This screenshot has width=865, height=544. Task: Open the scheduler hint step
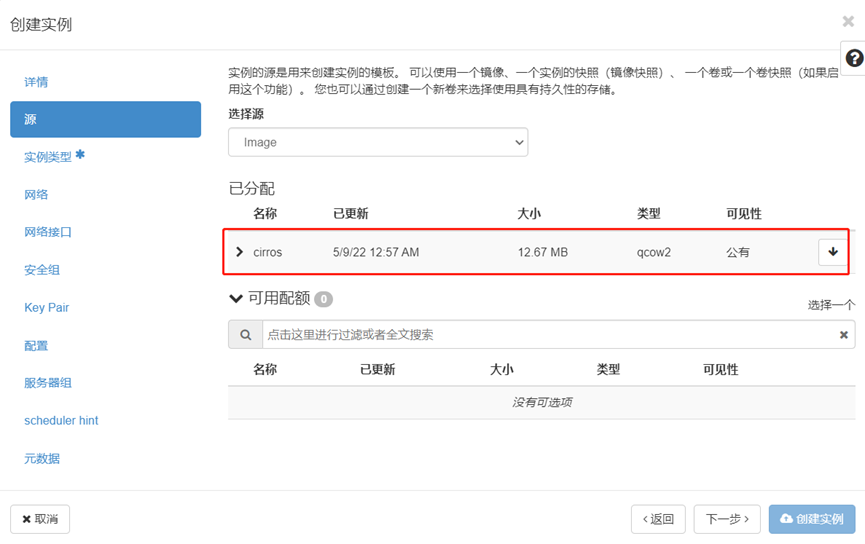(x=61, y=420)
